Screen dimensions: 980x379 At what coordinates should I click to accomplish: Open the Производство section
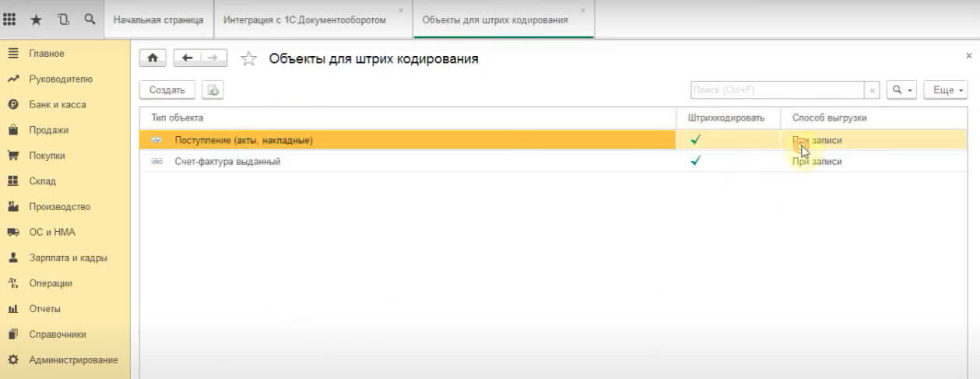60,207
